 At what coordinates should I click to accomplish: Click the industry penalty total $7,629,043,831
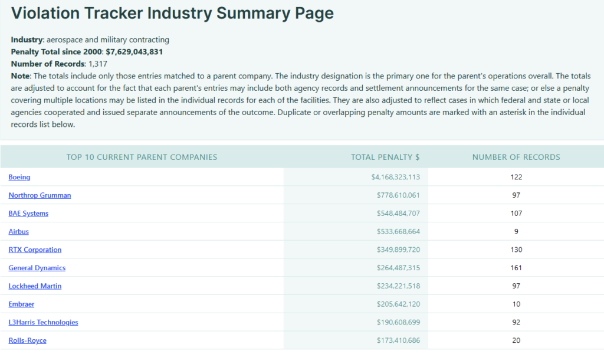pos(134,52)
